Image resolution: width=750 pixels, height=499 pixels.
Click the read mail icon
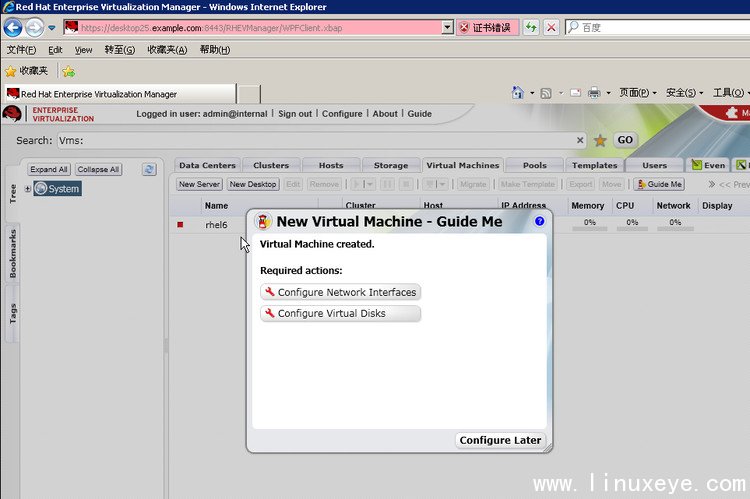click(x=575, y=93)
